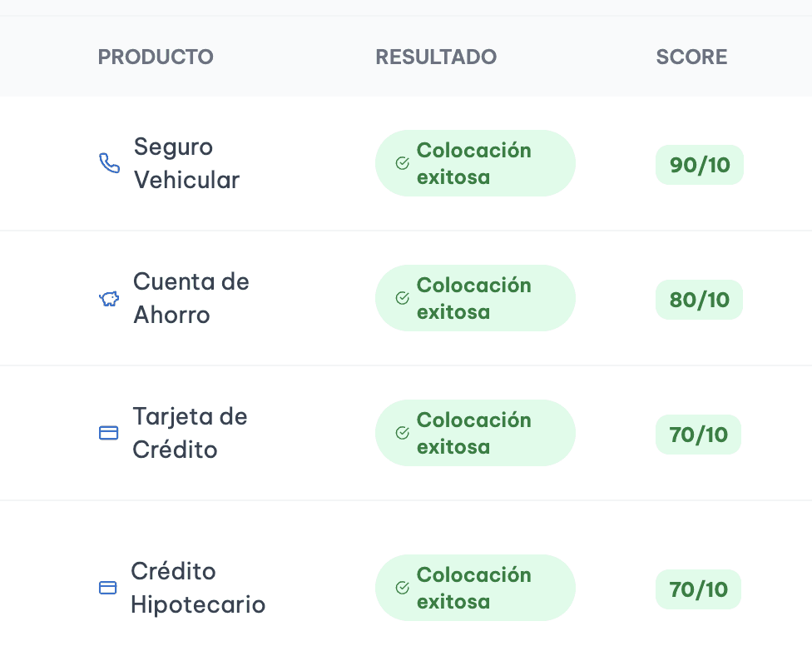
Task: Select the Cuenta de Ahorro product name
Action: tap(191, 298)
